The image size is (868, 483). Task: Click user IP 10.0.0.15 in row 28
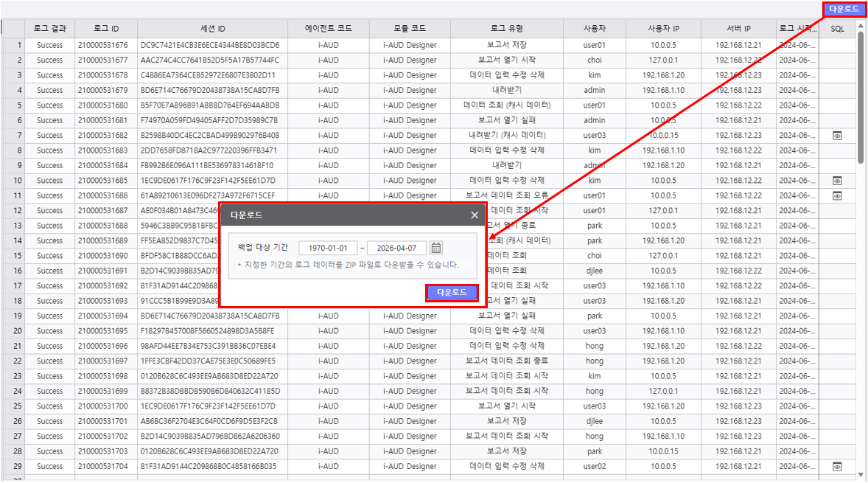tap(663, 451)
